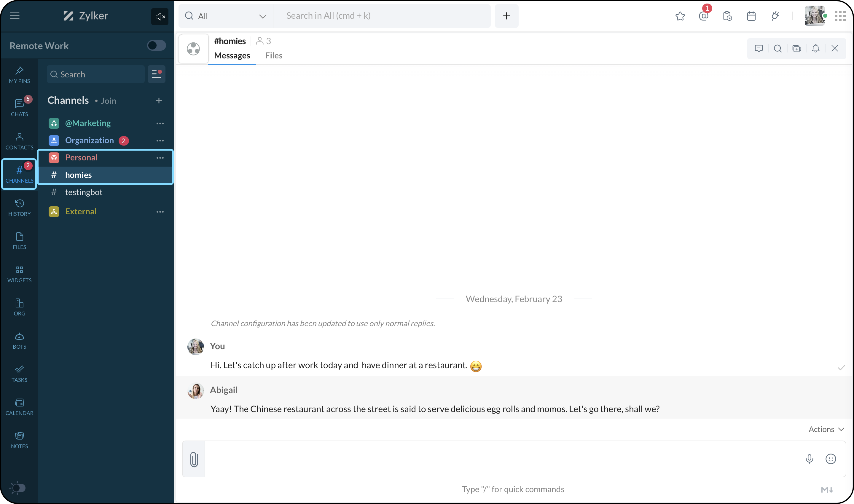Toggle the Remote Work switch
This screenshot has height=504, width=854.
pos(156,46)
